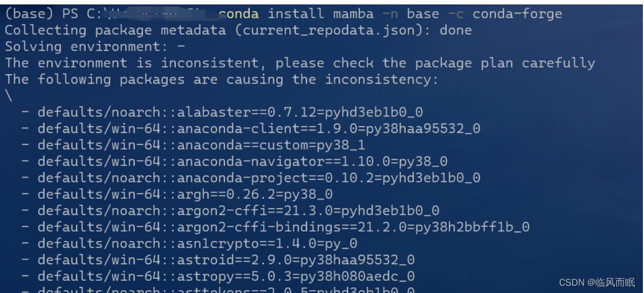This screenshot has height=293, width=644.
Task: Click the asn1crypto==1.4.0 package line
Action: pos(190,244)
